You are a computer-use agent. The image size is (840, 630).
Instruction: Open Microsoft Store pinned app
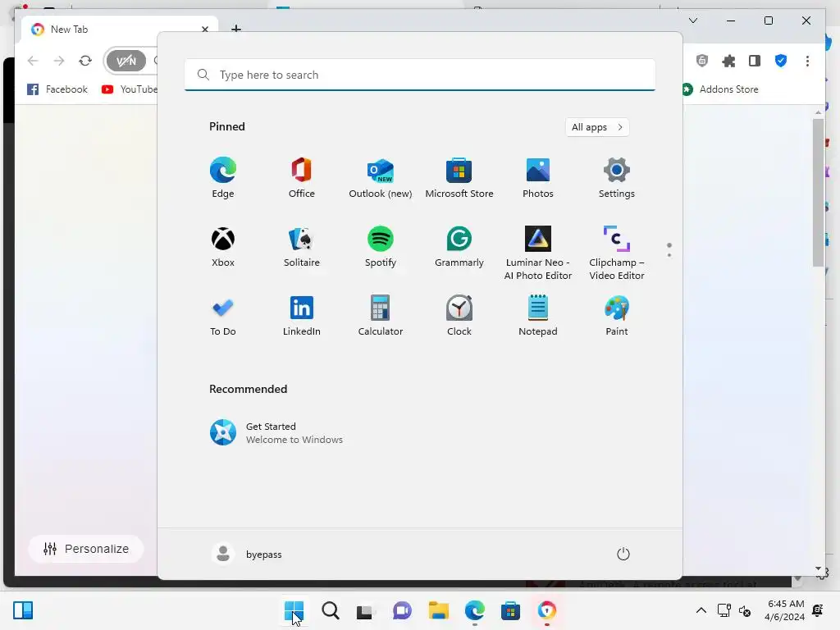[x=459, y=178]
